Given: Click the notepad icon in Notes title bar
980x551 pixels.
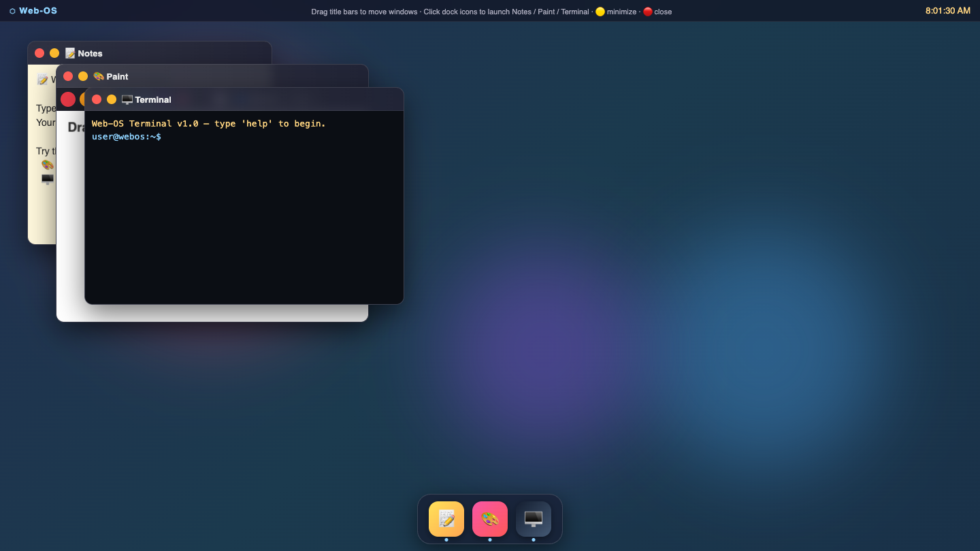Looking at the screenshot, I should click(70, 53).
